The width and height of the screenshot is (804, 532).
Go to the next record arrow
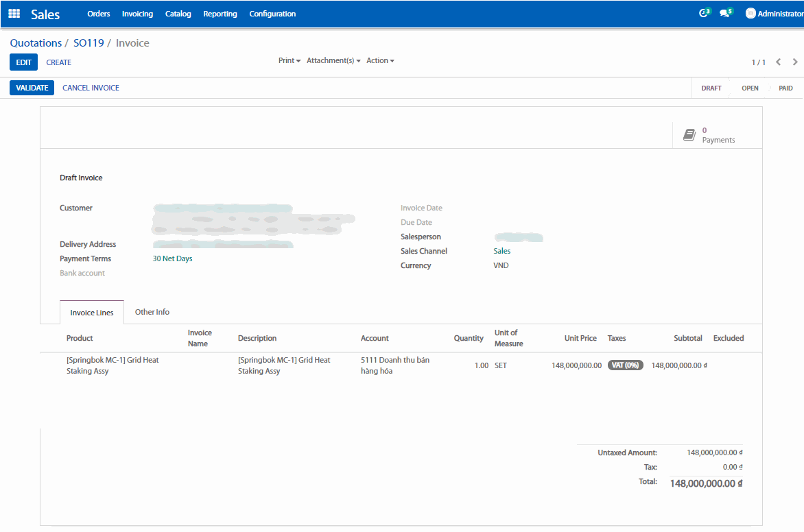click(795, 62)
